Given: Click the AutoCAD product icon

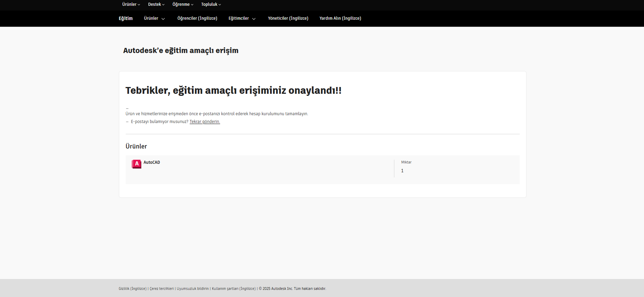Looking at the screenshot, I should click(137, 164).
